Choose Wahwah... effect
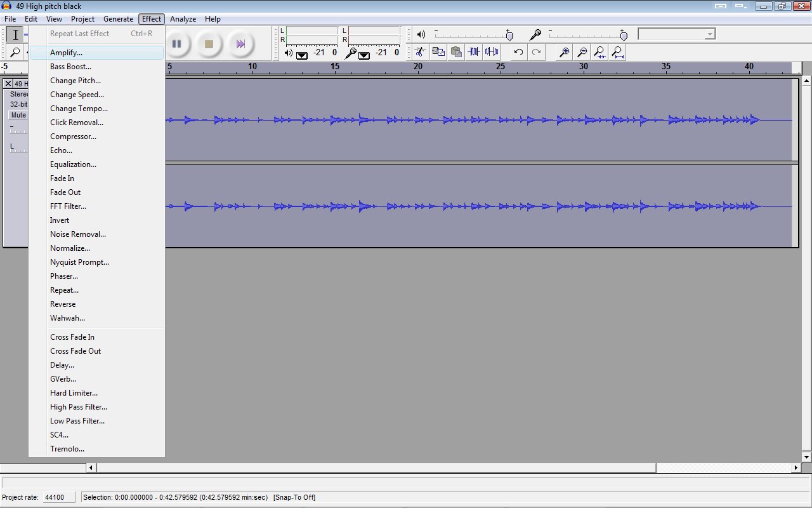Viewport: 812px width, 508px height. point(96,318)
